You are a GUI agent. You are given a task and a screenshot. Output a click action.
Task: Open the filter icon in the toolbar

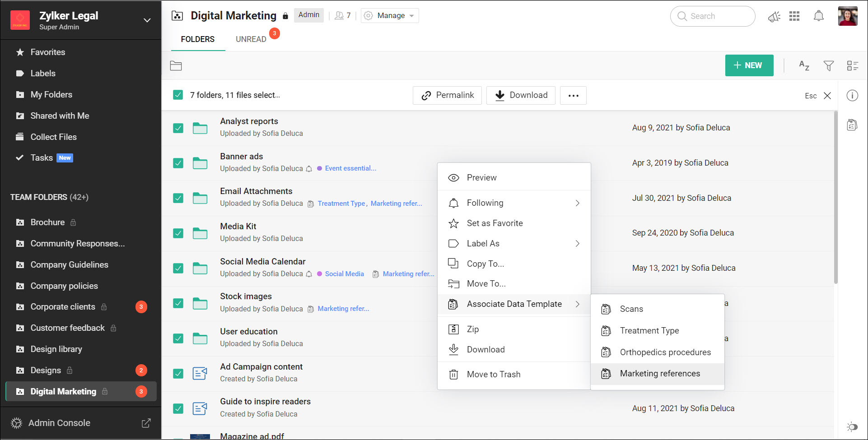829,65
